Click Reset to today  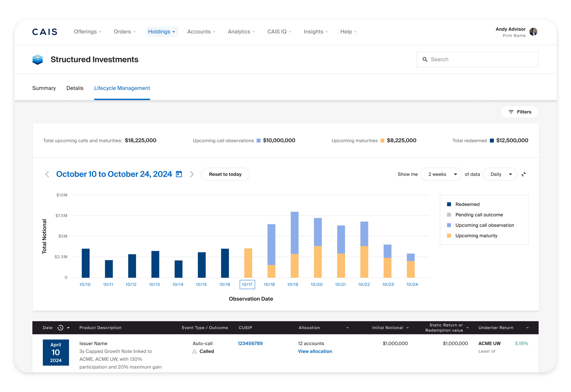pos(225,174)
